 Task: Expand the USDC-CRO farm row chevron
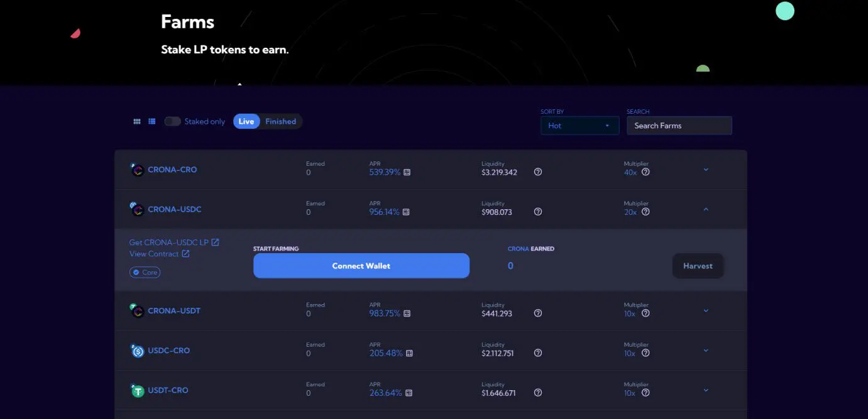click(706, 351)
